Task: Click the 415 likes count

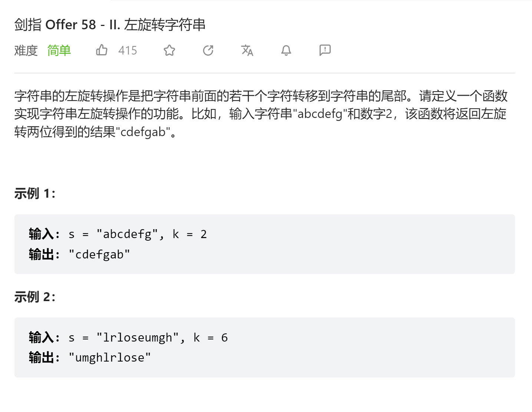Action: click(x=128, y=50)
